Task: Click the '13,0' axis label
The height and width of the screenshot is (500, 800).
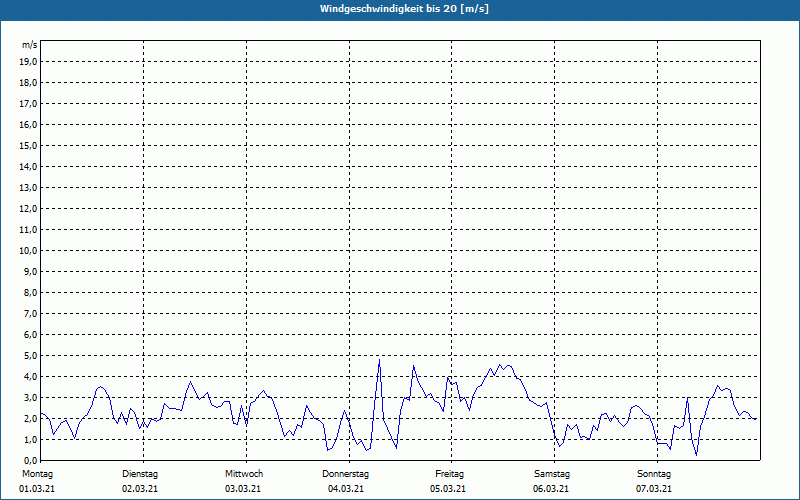Action: 28,187
